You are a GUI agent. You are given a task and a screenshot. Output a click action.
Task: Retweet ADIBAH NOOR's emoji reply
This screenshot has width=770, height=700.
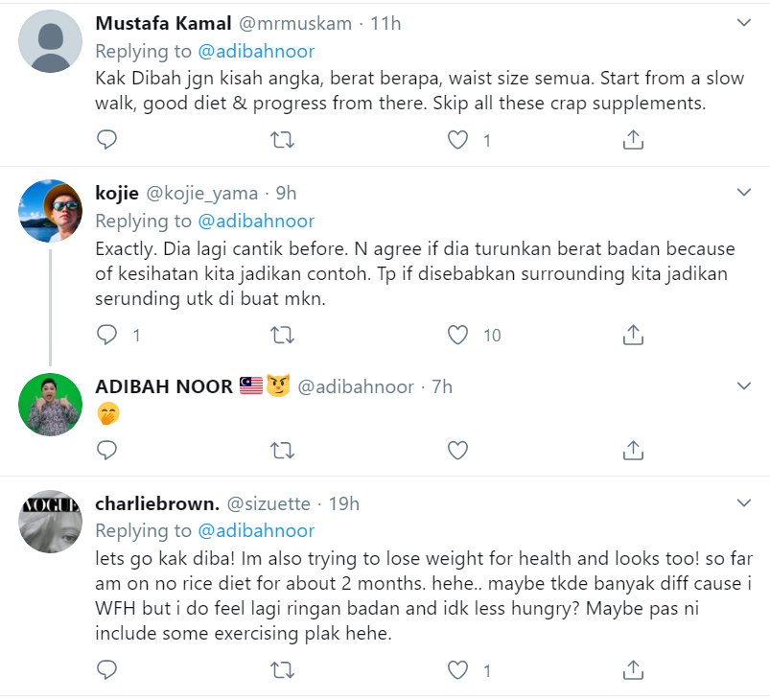tap(283, 449)
